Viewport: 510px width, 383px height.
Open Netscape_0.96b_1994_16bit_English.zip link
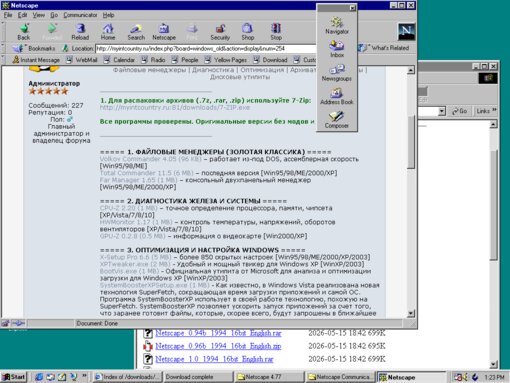pyautogui.click(x=218, y=346)
